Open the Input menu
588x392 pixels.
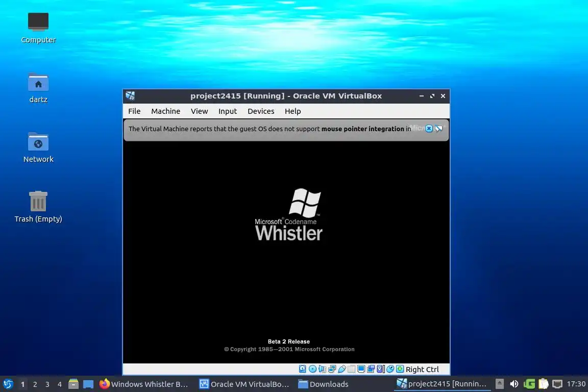tap(228, 111)
